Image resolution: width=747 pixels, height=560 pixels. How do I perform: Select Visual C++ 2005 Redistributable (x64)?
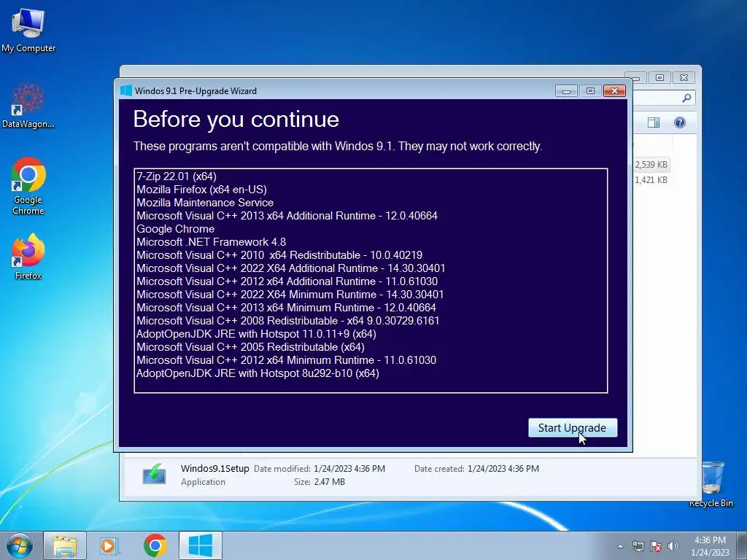point(251,346)
